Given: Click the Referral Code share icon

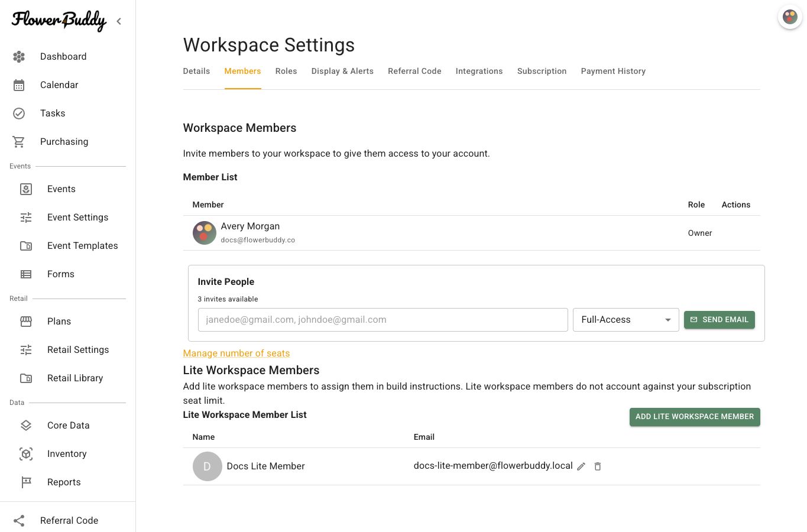Looking at the screenshot, I should click(19, 521).
